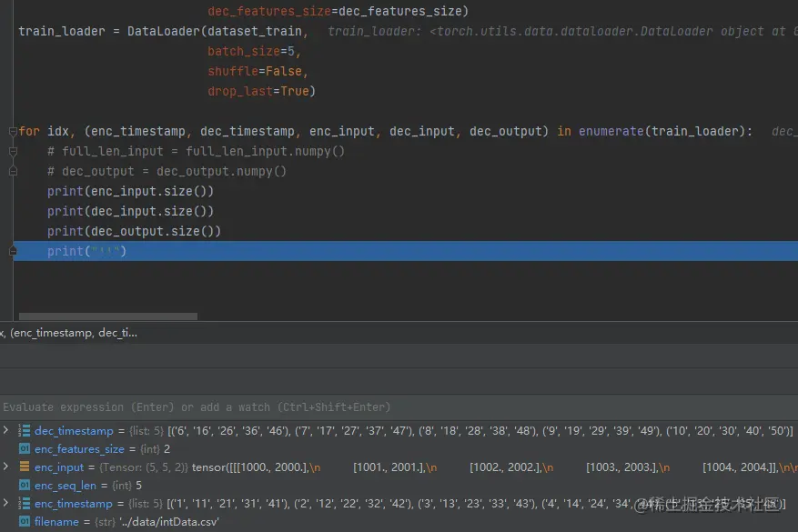The width and height of the screenshot is (798, 532).
Task: Click the '{list: 5}' label of dec_timestamp
Action: [146, 431]
